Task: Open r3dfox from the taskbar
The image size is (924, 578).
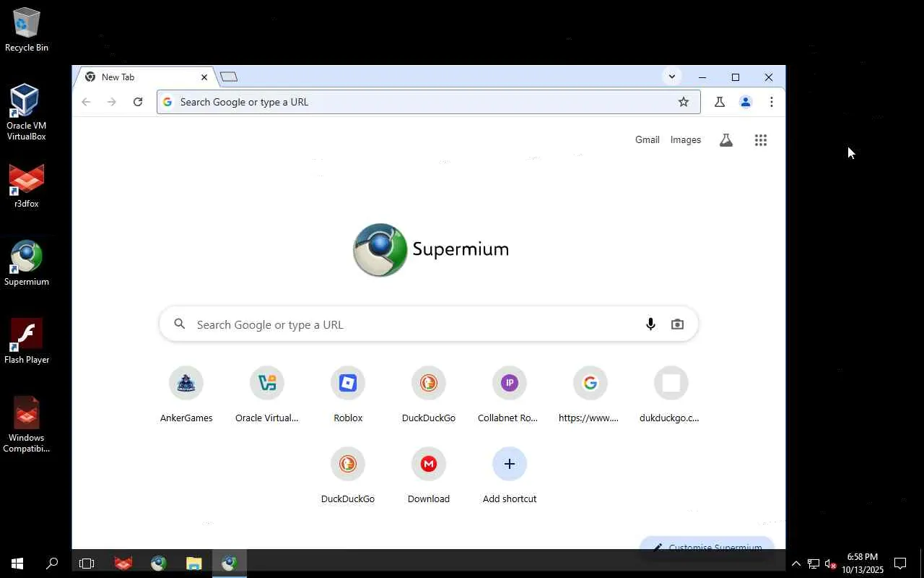Action: point(123,564)
